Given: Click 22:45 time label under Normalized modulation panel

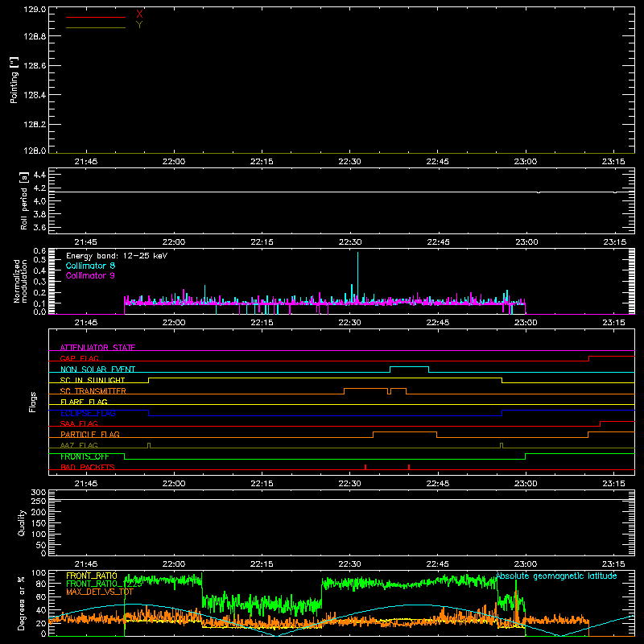Looking at the screenshot, I should 437,323.
